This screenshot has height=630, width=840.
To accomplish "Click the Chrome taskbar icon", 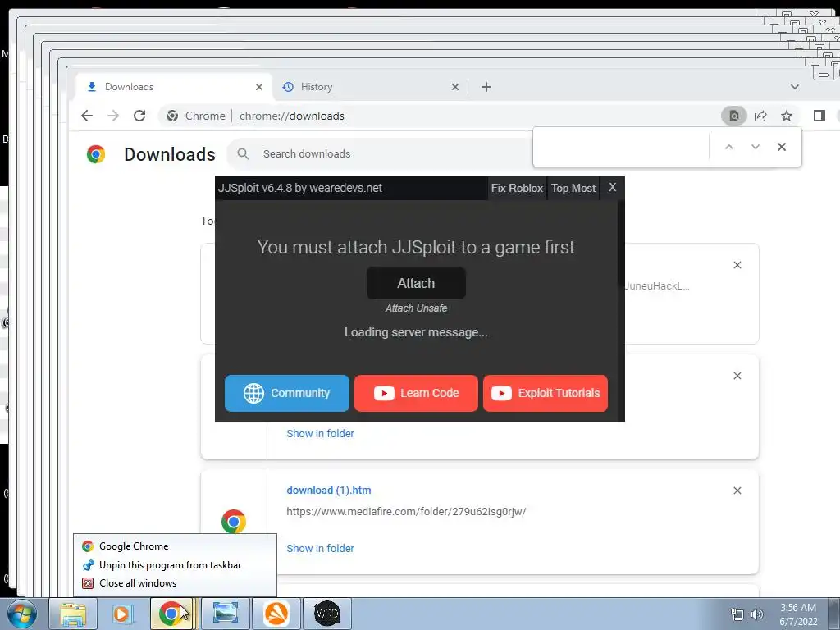I will click(x=171, y=614).
